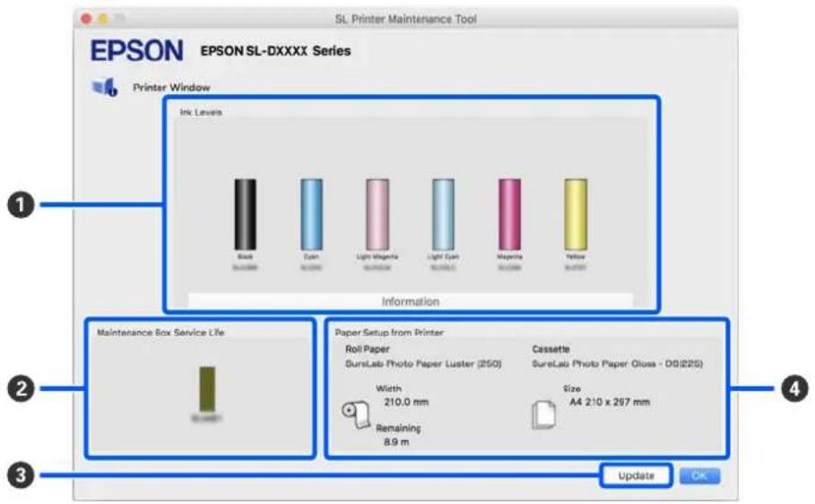Screen dimensions: 815x504
Task: Minimize the window with the yellow button
Action: click(x=103, y=19)
